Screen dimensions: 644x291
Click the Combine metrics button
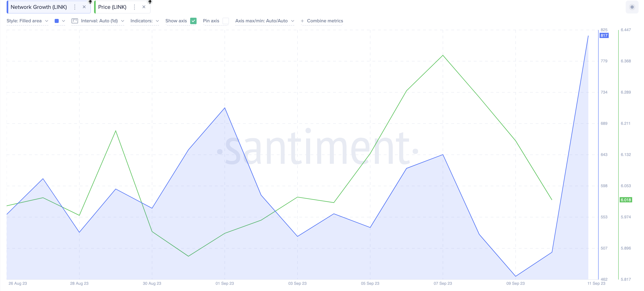[325, 21]
